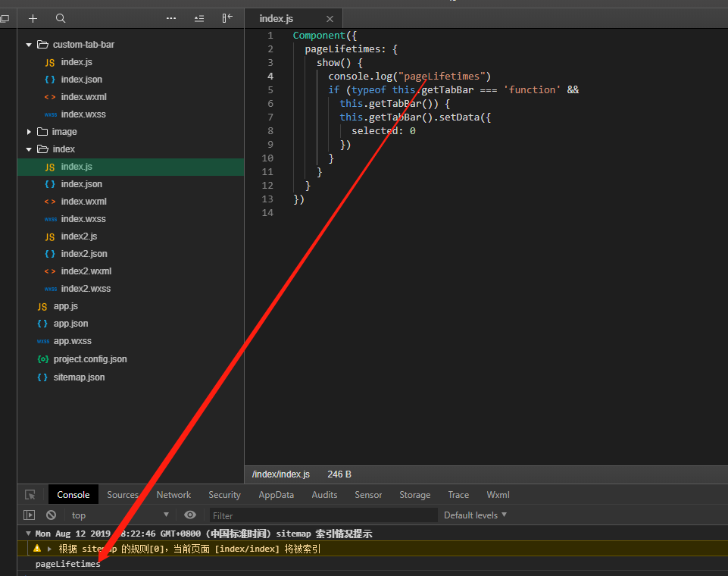Click the green config icon of project.config.json
The width and height of the screenshot is (728, 576).
tap(42, 359)
